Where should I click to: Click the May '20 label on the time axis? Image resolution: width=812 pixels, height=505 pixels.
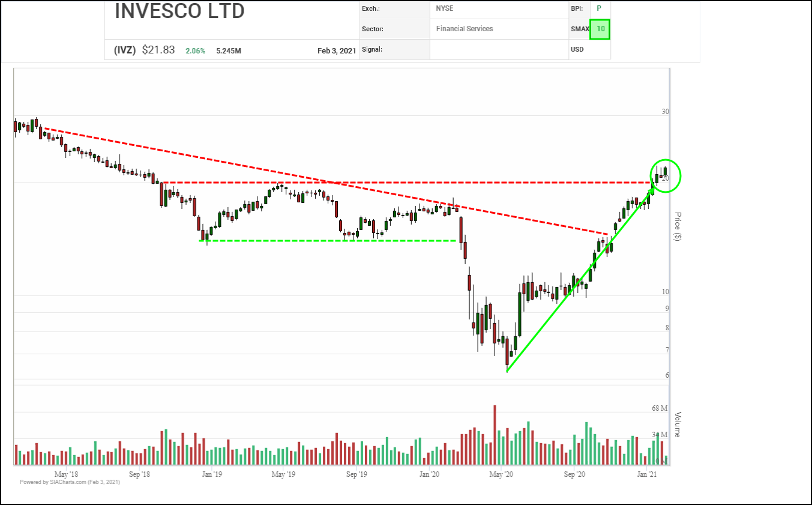(501, 474)
